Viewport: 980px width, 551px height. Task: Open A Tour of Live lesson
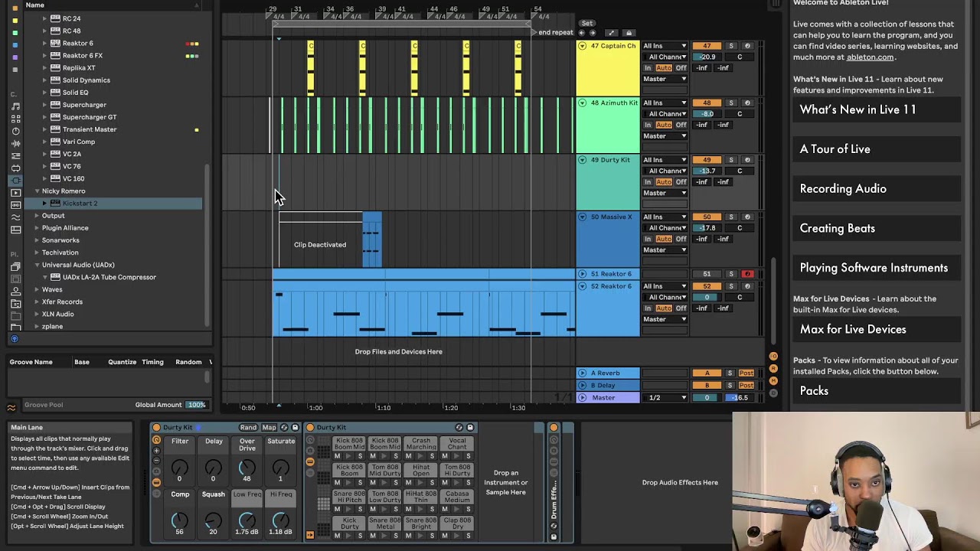877,149
